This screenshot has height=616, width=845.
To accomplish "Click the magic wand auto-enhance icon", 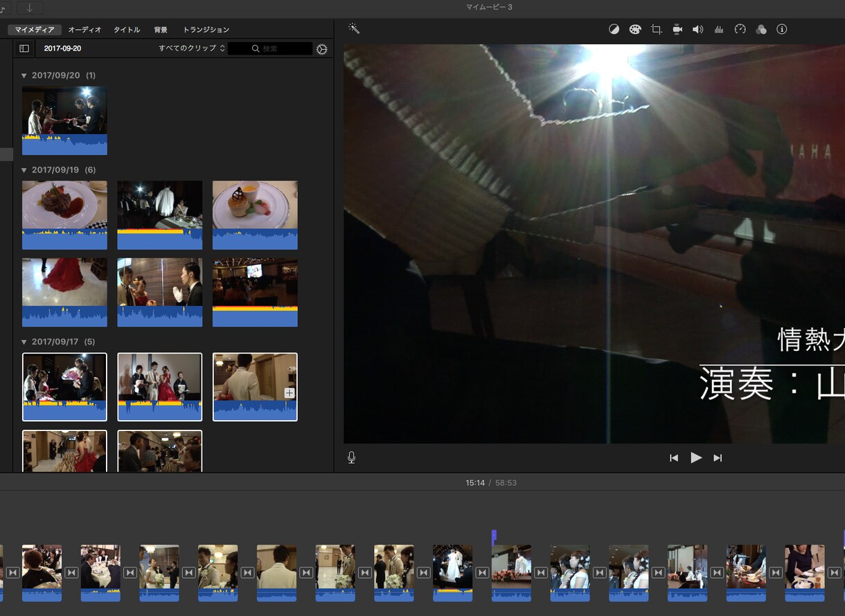I will coord(354,29).
